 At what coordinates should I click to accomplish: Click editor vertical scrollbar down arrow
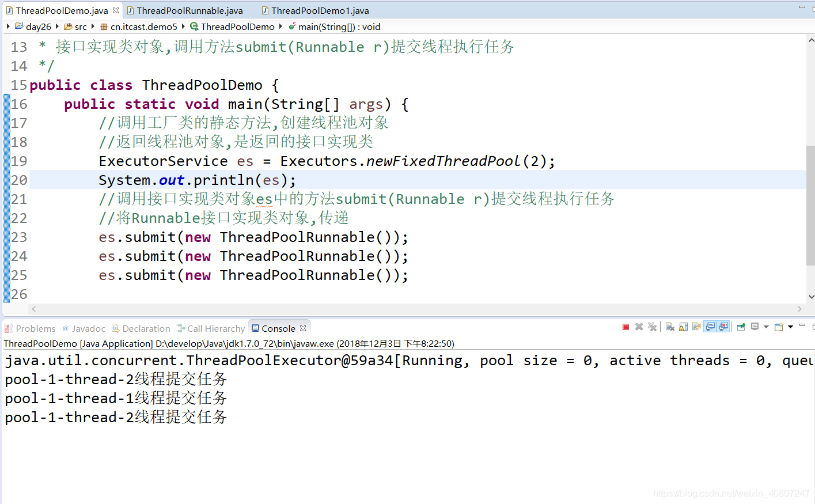(811, 297)
